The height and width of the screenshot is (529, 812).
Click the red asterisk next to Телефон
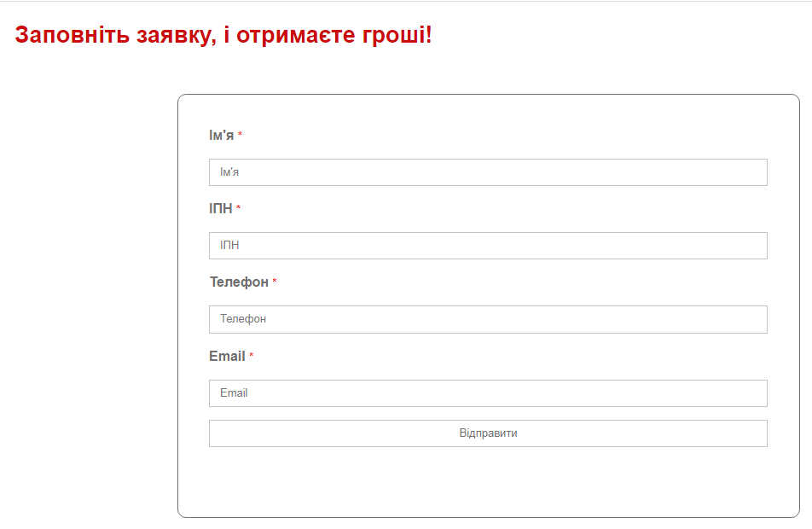tap(275, 282)
